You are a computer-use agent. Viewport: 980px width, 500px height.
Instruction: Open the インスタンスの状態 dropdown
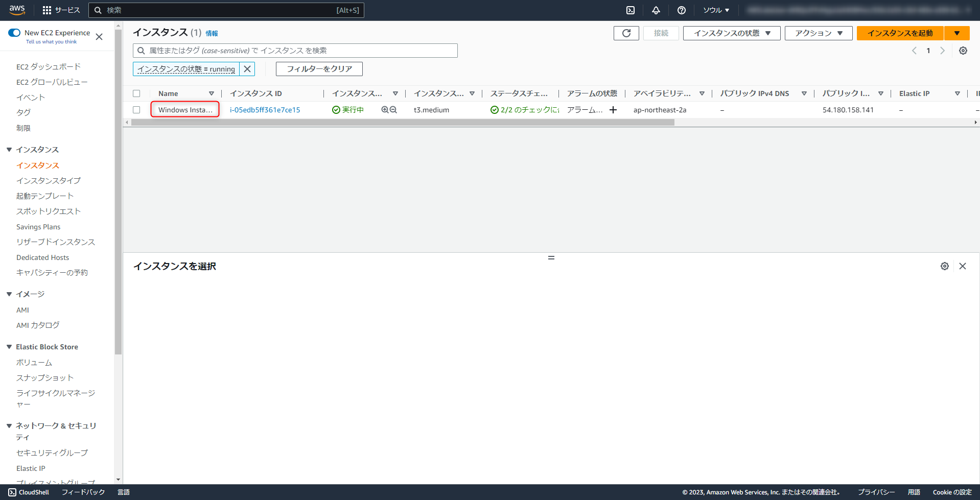731,33
